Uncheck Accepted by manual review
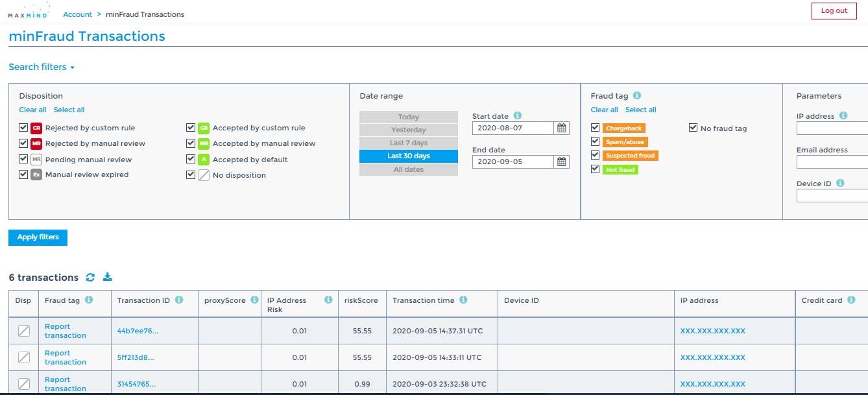The width and height of the screenshot is (868, 395). (191, 143)
